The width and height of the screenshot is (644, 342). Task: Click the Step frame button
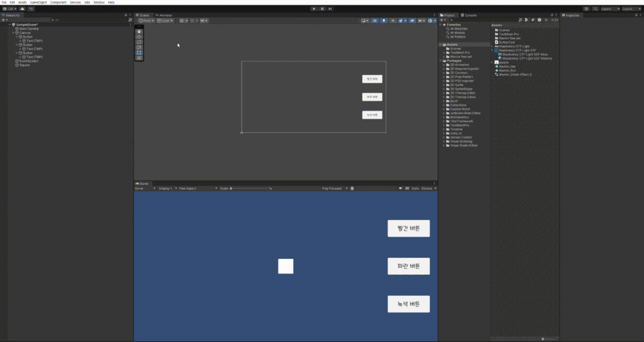click(x=330, y=9)
